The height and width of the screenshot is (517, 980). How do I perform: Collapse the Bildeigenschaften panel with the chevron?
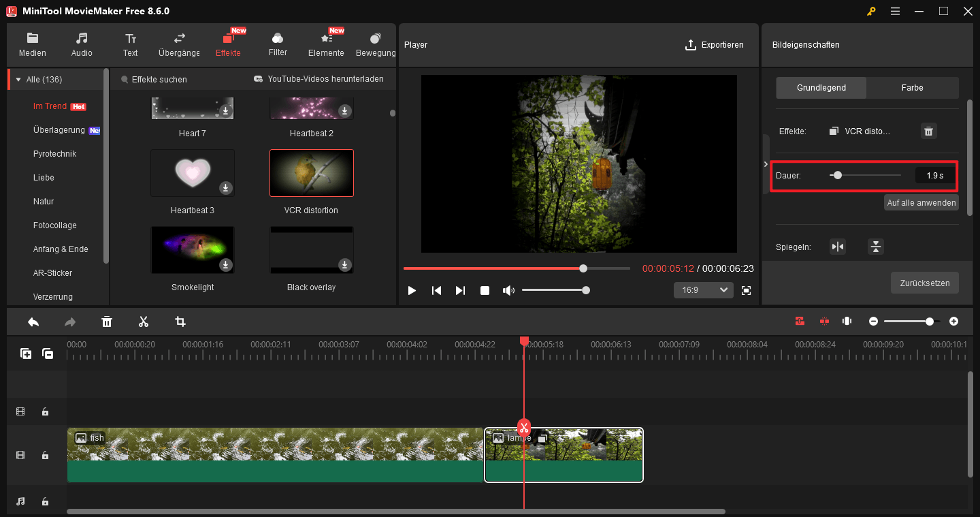coord(765,163)
